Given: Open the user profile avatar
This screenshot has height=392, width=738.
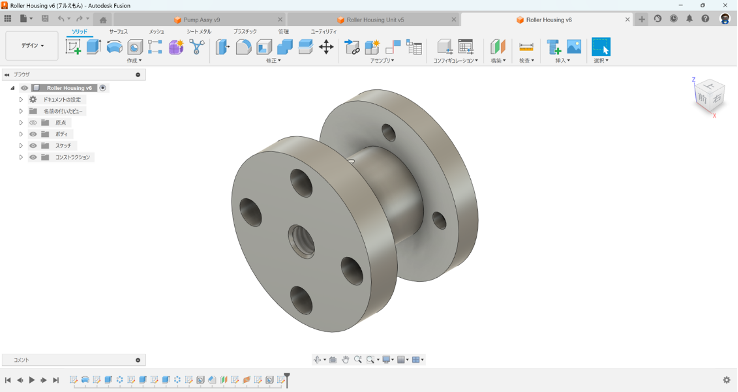Looking at the screenshot, I should (725, 19).
